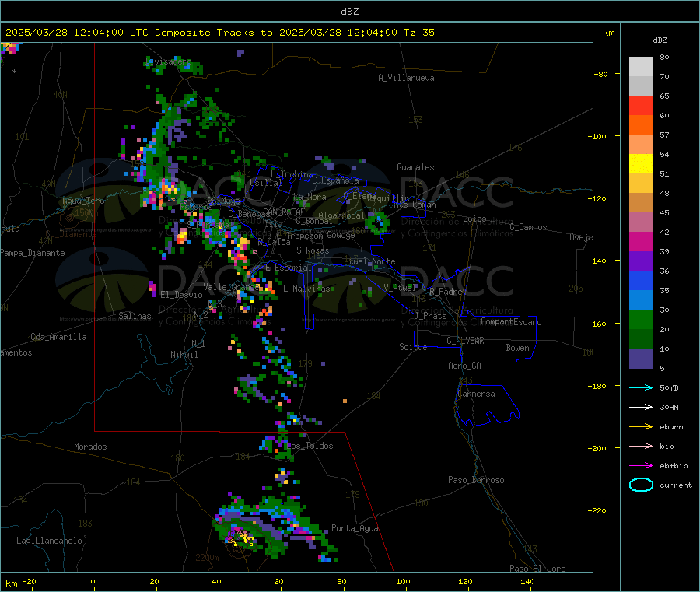Click the 'Punta_Agua' map label

click(x=355, y=528)
